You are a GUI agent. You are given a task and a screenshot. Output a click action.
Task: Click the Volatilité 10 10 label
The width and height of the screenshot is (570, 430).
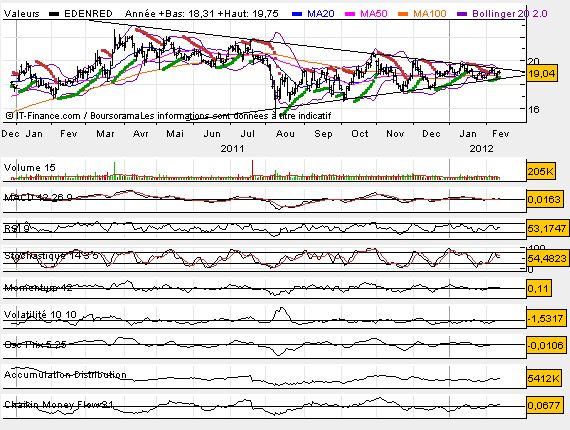coord(40,314)
